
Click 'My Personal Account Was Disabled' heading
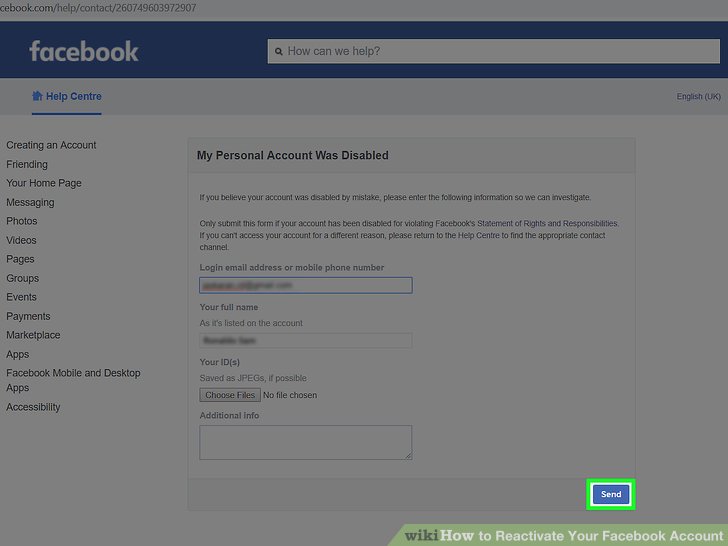pyautogui.click(x=292, y=155)
